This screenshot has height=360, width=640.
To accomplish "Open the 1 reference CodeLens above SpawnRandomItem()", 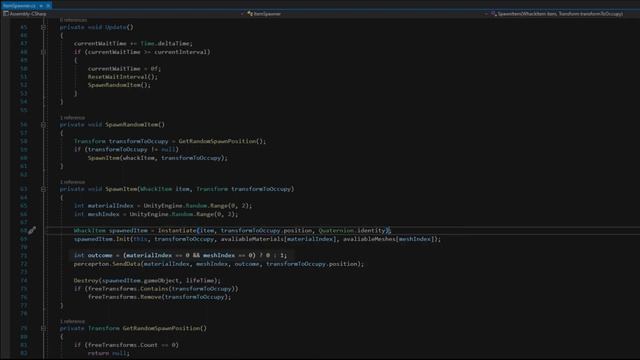I will pyautogui.click(x=73, y=118).
